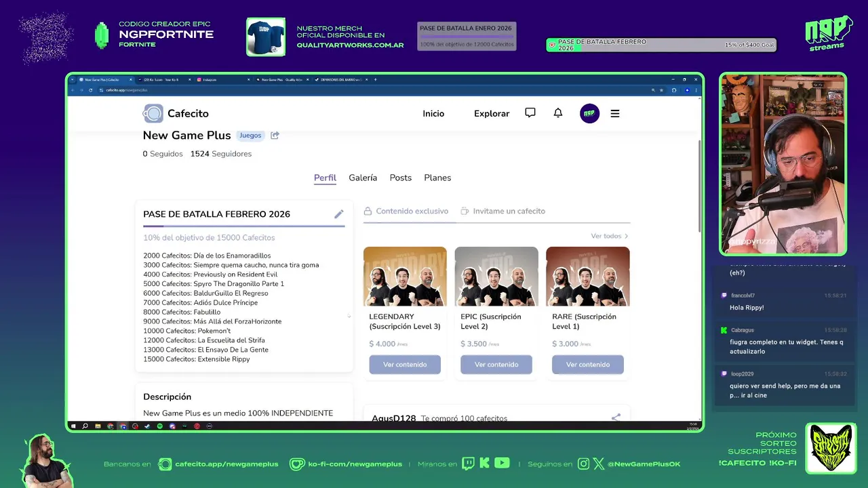Click 1524 Seguidores count

point(221,154)
